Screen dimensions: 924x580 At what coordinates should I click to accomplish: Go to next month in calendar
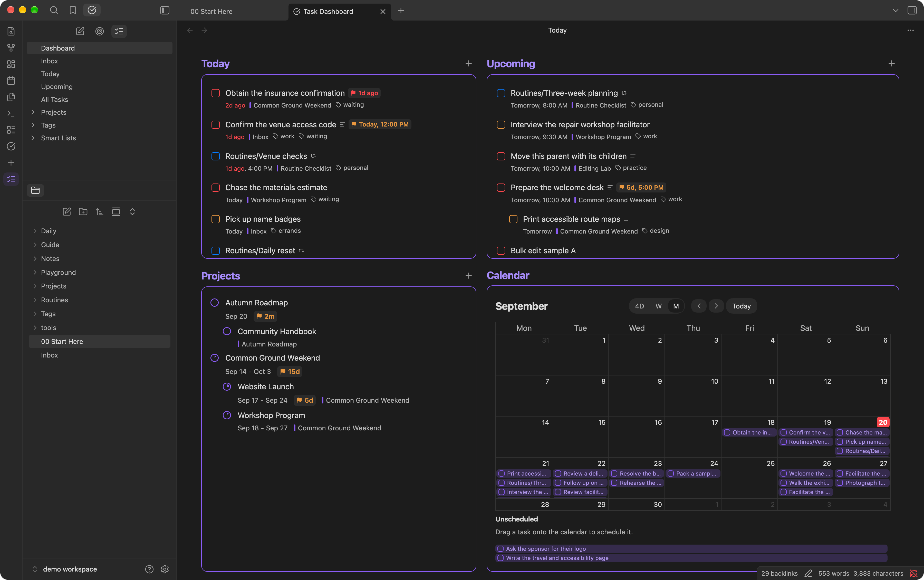click(716, 306)
